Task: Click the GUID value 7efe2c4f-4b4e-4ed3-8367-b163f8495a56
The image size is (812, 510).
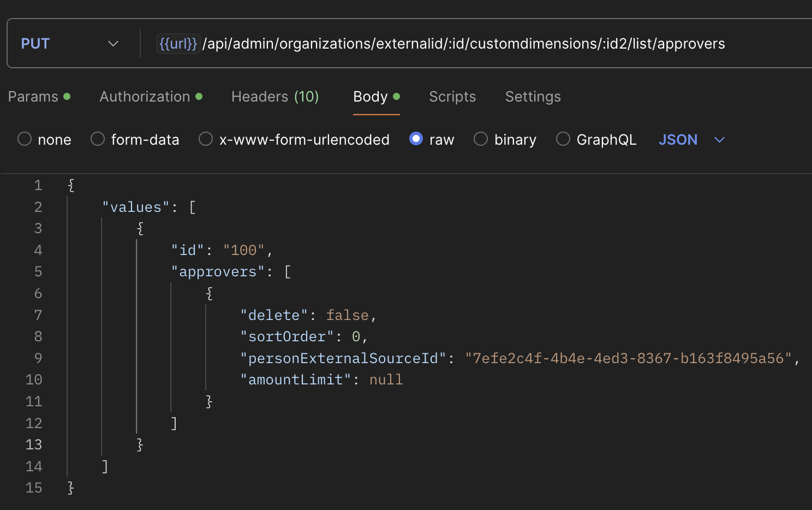Action: (x=628, y=358)
